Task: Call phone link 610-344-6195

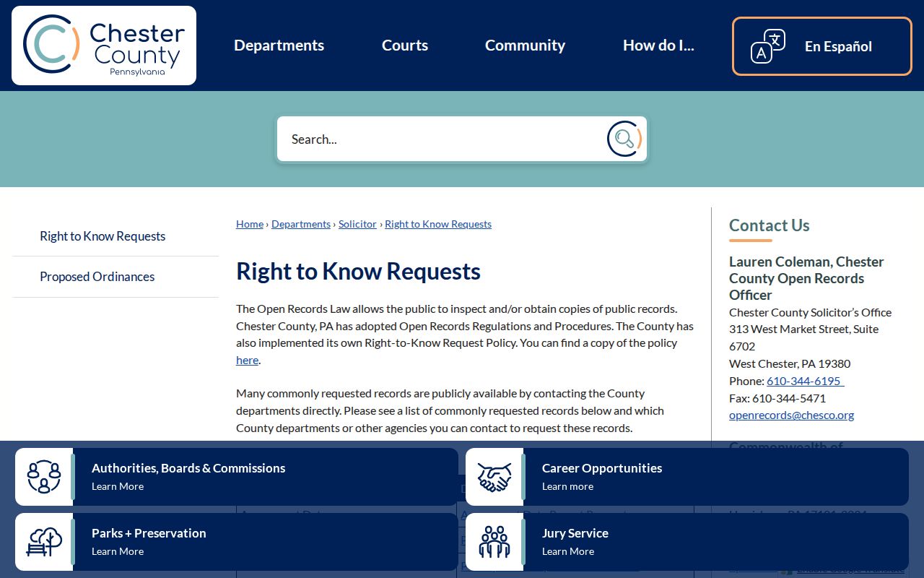Action: pos(805,381)
